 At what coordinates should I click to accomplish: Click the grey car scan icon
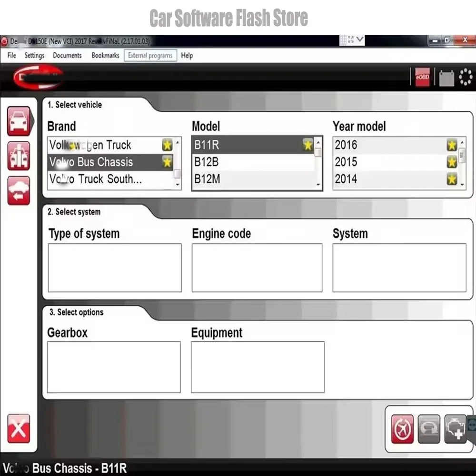pyautogui.click(x=429, y=429)
